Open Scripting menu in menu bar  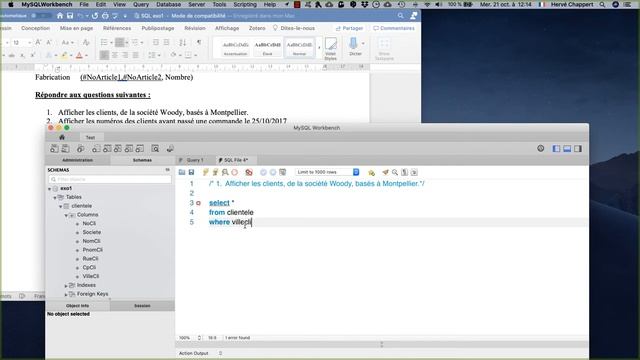pos(245,4)
